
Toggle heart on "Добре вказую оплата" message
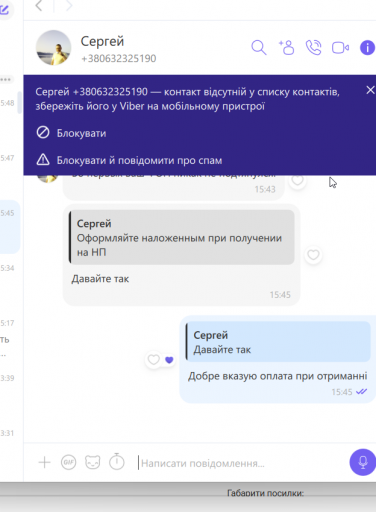click(154, 360)
